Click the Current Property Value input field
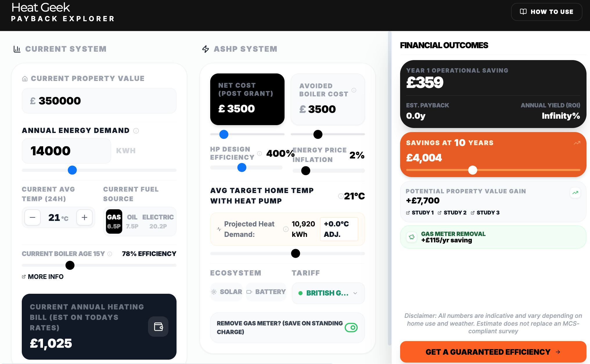 pyautogui.click(x=99, y=101)
